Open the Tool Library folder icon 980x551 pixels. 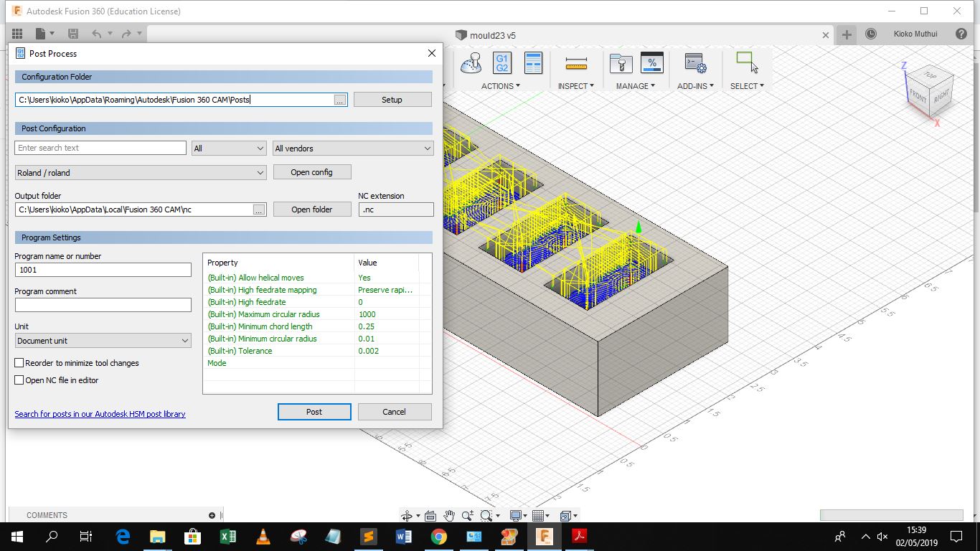(621, 64)
